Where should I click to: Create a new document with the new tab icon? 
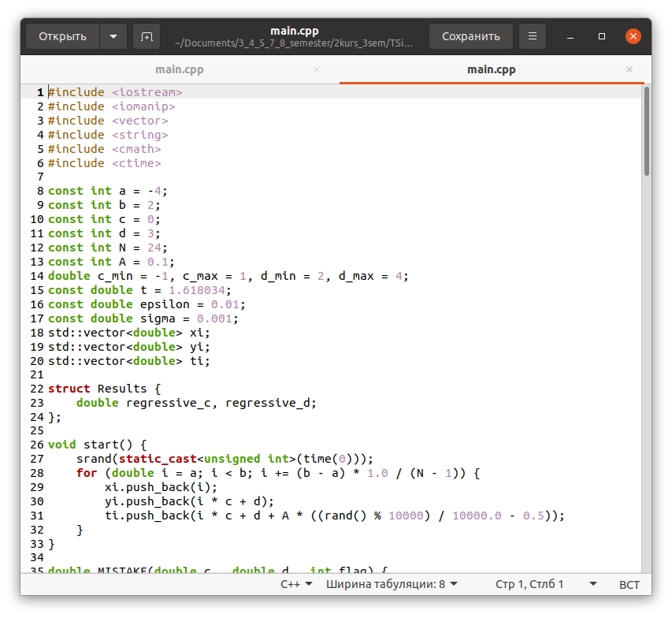[146, 36]
